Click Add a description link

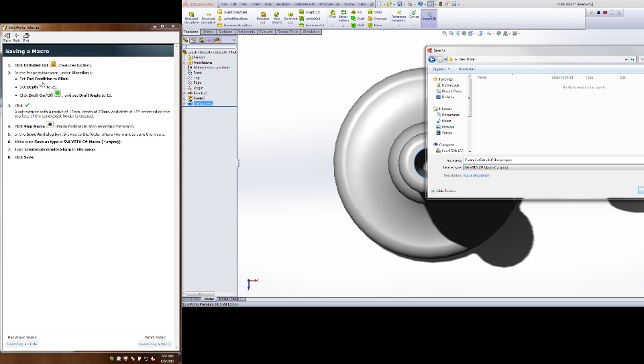point(476,175)
